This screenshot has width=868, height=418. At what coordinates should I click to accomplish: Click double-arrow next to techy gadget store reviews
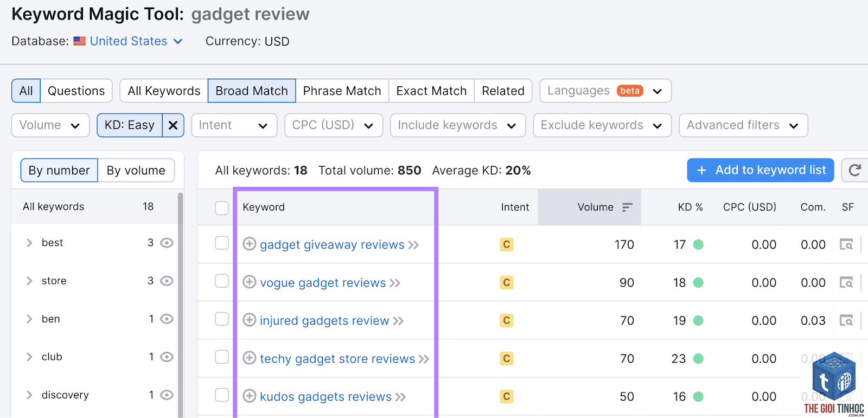(x=424, y=359)
